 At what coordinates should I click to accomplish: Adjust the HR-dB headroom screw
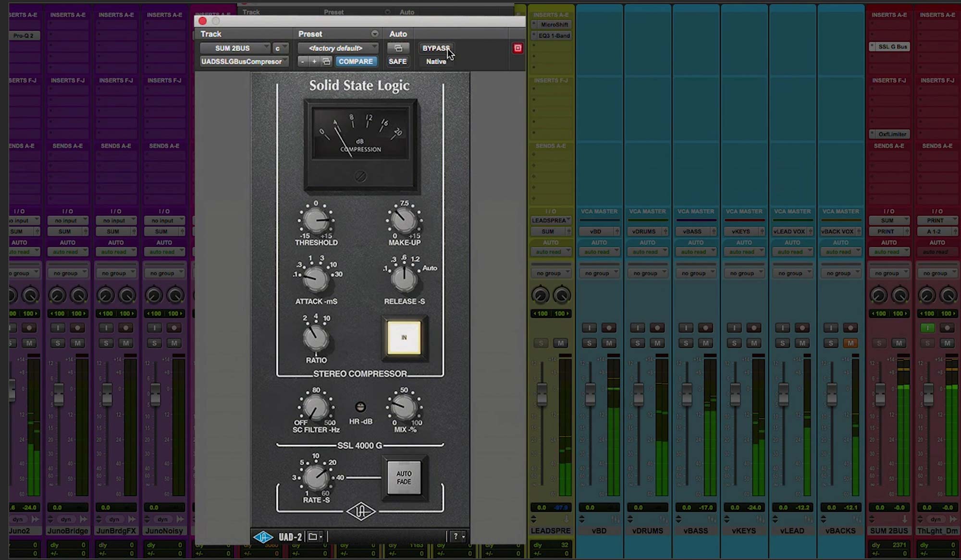coord(360,407)
